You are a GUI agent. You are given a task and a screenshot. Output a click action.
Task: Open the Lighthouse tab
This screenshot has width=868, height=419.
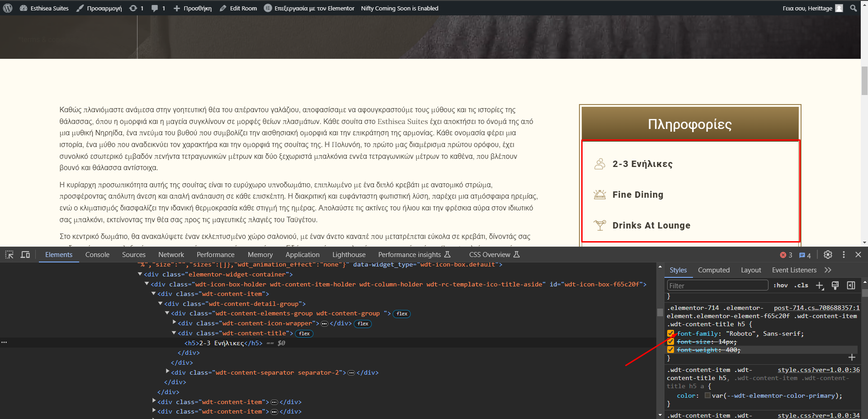tap(349, 255)
